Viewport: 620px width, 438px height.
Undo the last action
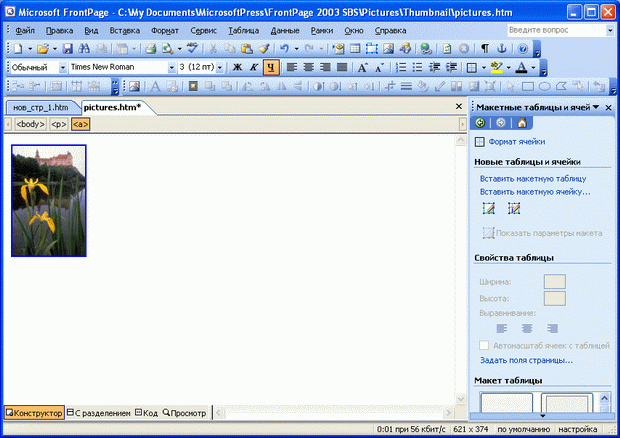[x=284, y=49]
